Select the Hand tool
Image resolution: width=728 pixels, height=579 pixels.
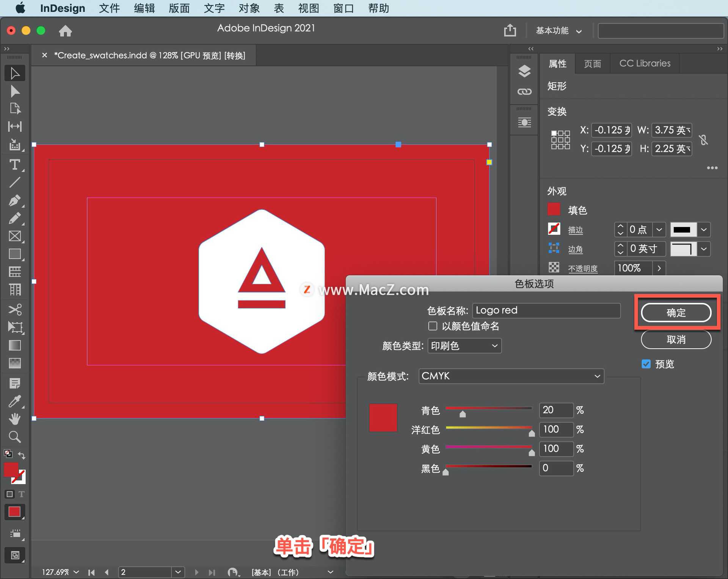coord(14,419)
